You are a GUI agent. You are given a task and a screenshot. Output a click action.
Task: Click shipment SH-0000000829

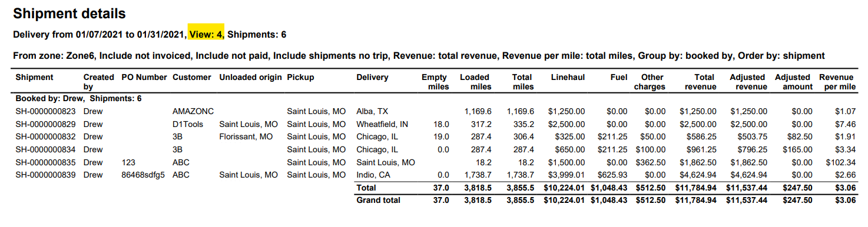pyautogui.click(x=46, y=124)
